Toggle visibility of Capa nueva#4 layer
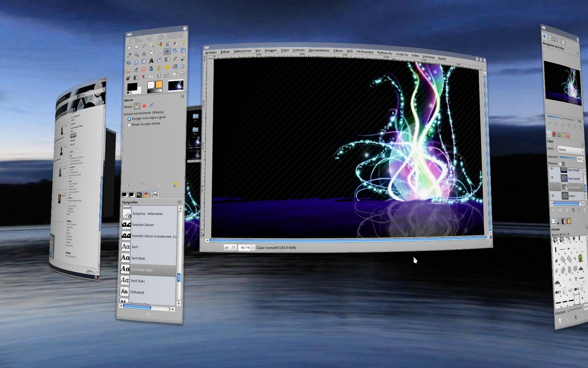Viewport: 588px width, 368px height. (552, 169)
